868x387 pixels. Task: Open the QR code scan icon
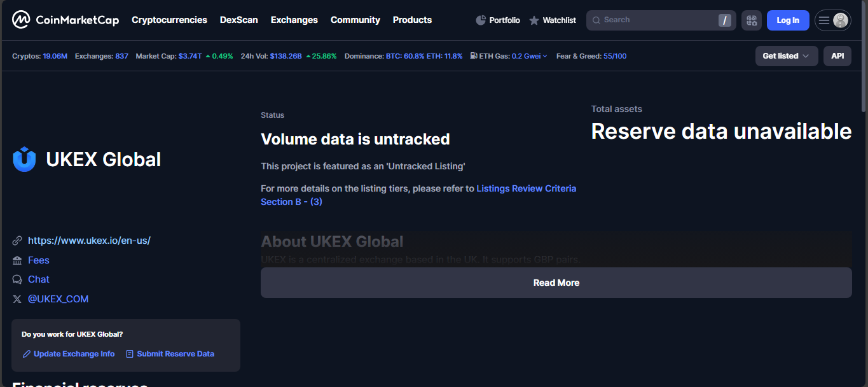click(752, 20)
